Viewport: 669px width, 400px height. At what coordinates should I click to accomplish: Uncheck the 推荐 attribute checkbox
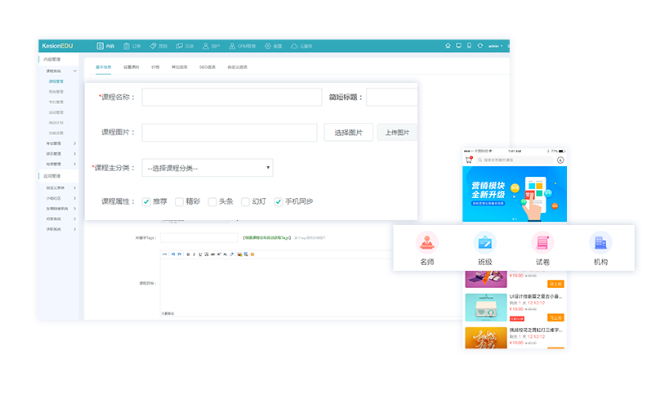(x=147, y=202)
